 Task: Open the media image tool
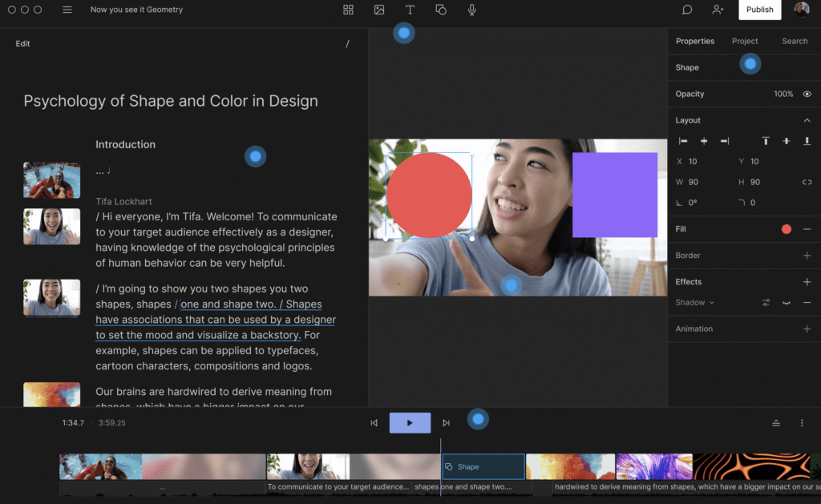379,10
